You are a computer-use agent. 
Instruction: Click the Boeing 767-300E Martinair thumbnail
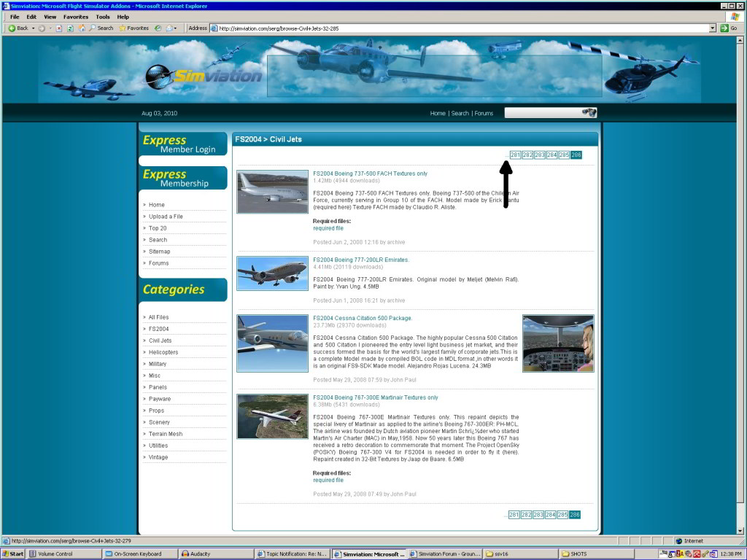tap(273, 416)
